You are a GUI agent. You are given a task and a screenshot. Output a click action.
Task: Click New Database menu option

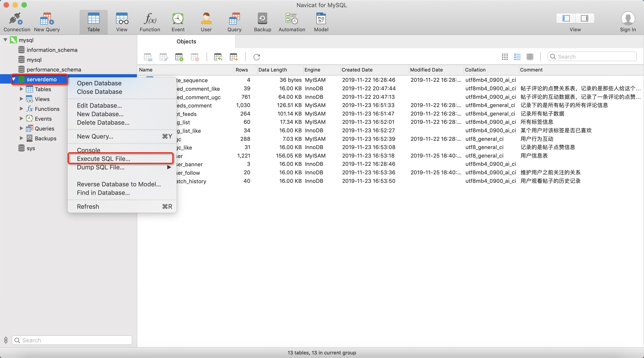pos(100,114)
